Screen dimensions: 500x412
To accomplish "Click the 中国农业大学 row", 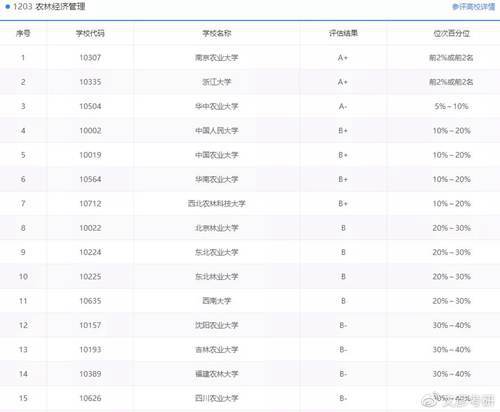I will click(x=250, y=155).
